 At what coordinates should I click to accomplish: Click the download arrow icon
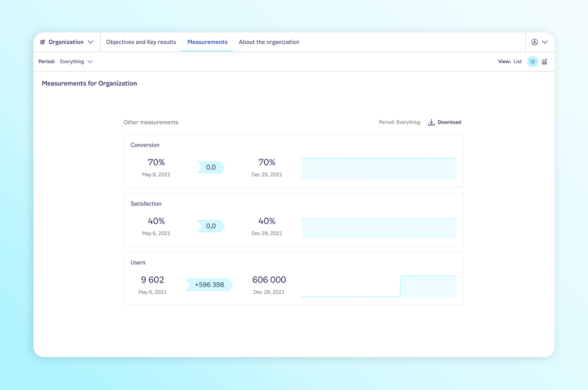pos(431,122)
